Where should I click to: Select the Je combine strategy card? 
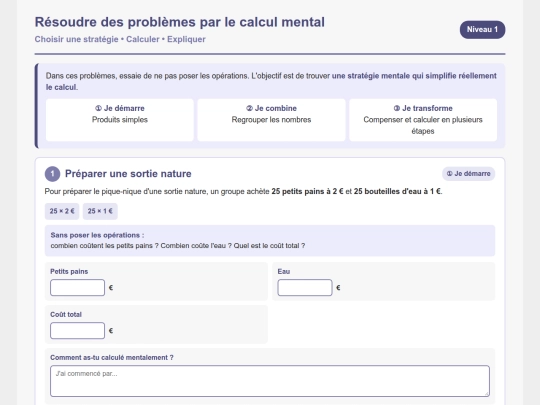[271, 120]
